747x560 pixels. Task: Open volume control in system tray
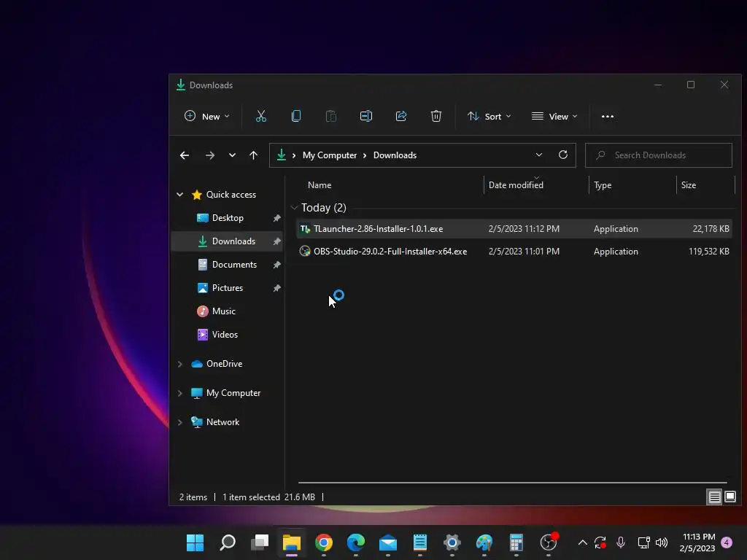click(x=662, y=542)
